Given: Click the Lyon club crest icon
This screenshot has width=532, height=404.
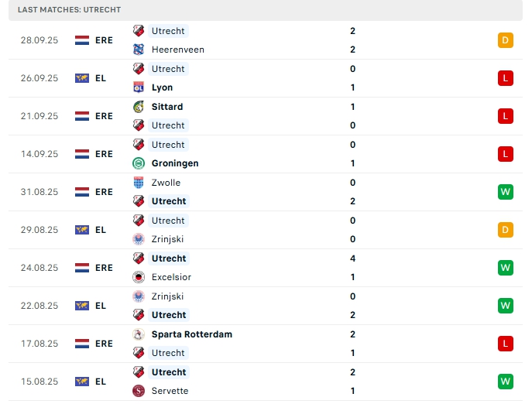Looking at the screenshot, I should point(139,87).
